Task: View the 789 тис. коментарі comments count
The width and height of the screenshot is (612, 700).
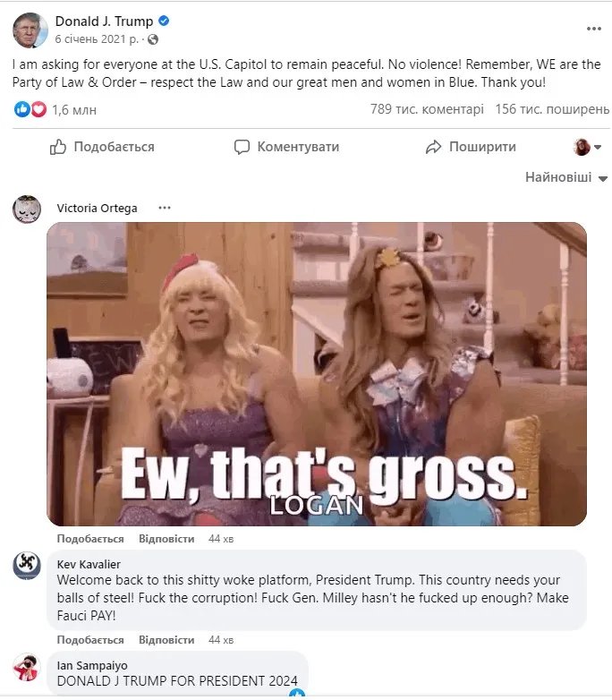Action: (427, 109)
